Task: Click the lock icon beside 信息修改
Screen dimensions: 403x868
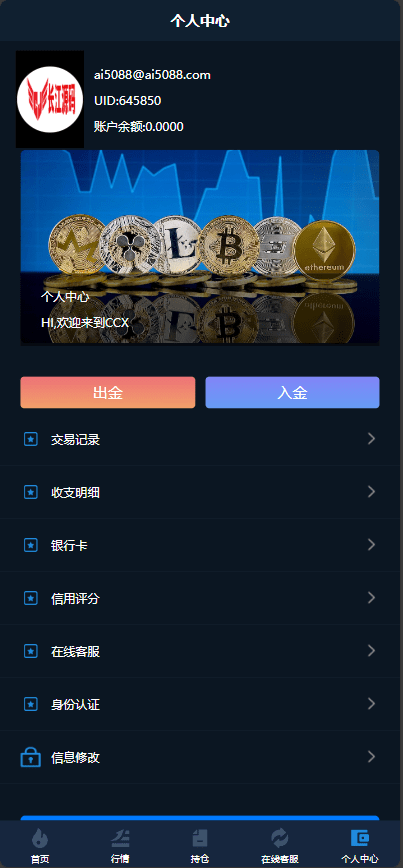Action: [x=30, y=757]
